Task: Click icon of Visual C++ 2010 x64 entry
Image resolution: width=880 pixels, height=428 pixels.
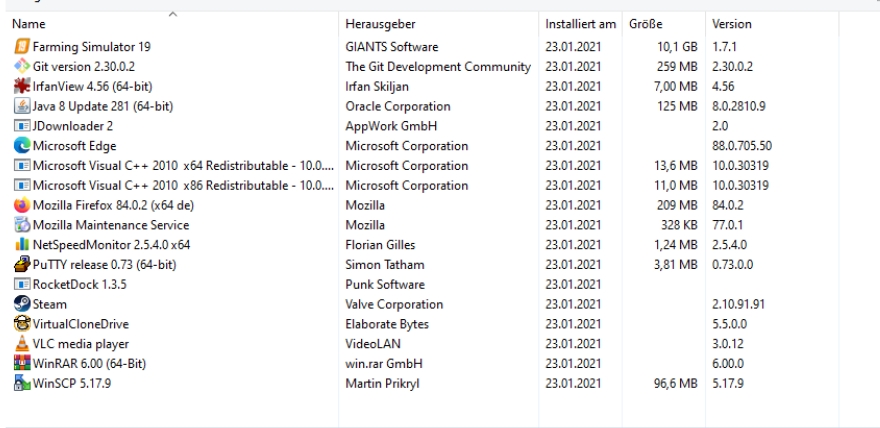Action: 21,165
